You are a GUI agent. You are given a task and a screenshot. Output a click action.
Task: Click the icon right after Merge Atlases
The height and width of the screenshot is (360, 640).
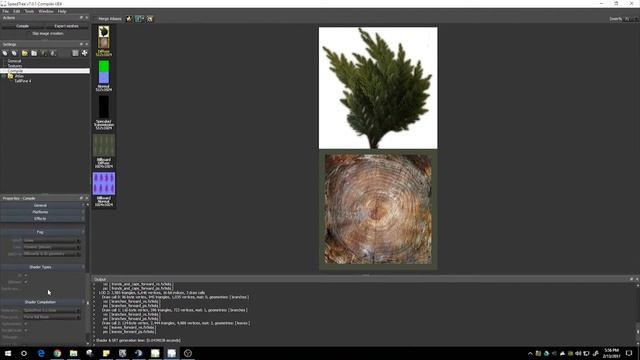coord(129,19)
